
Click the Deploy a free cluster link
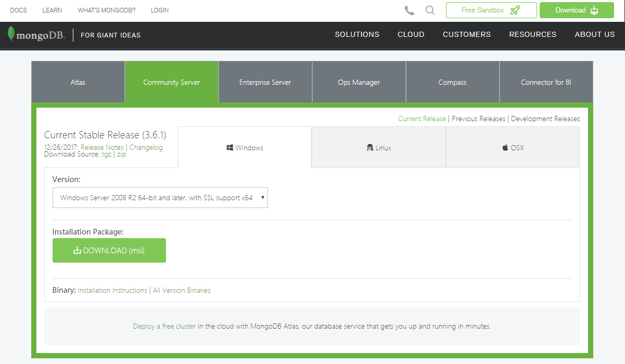click(164, 327)
